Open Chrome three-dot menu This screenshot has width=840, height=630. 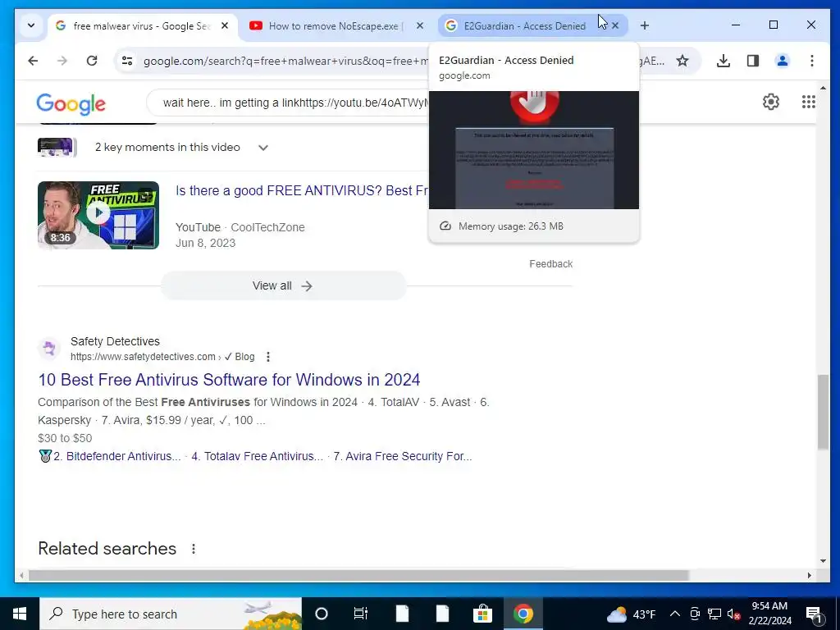tap(811, 61)
